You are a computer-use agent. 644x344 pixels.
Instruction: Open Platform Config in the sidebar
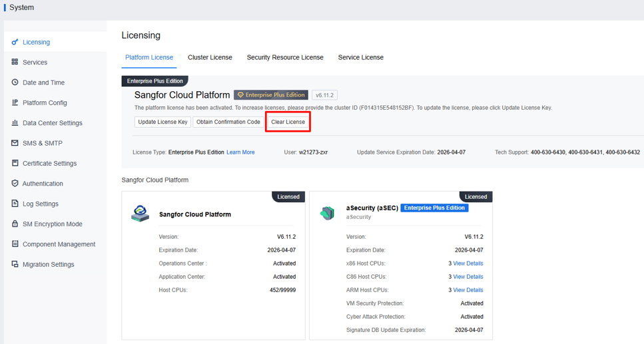coord(55,102)
